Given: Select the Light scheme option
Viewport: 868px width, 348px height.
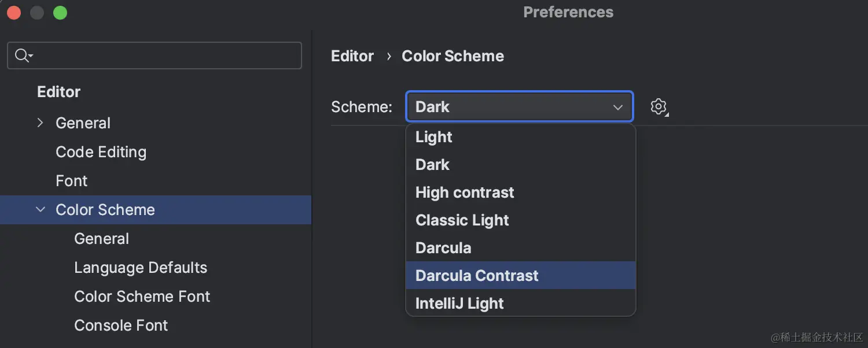Looking at the screenshot, I should pyautogui.click(x=434, y=137).
